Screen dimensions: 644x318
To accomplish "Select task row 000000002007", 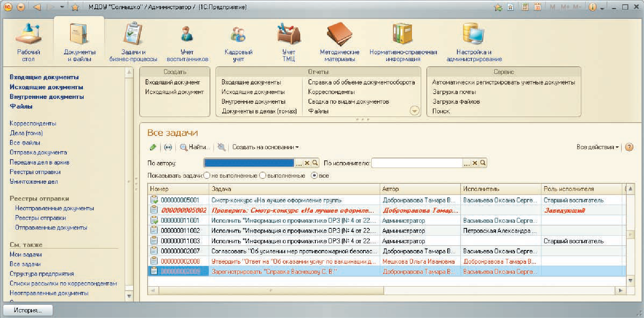I will (386, 251).
